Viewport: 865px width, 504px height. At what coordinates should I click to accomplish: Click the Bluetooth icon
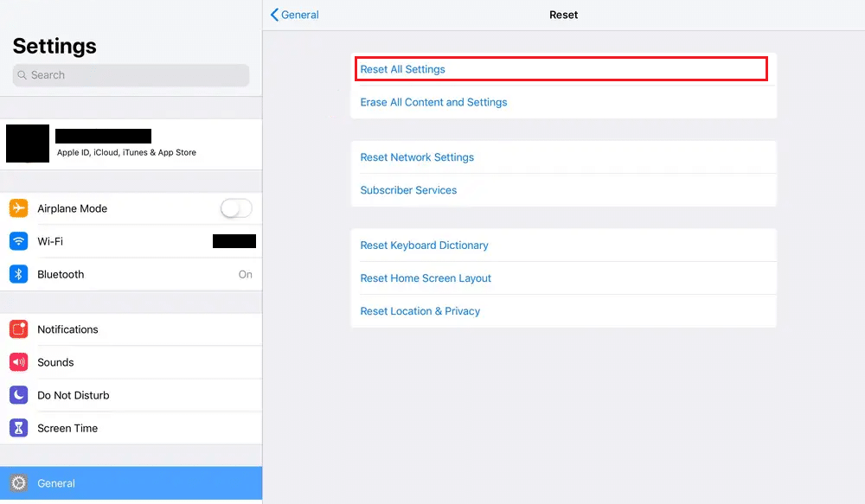19,274
